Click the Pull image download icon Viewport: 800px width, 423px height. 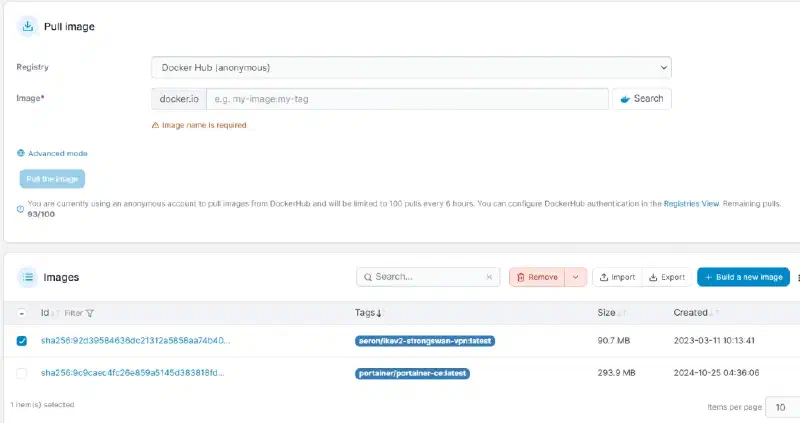click(28, 26)
